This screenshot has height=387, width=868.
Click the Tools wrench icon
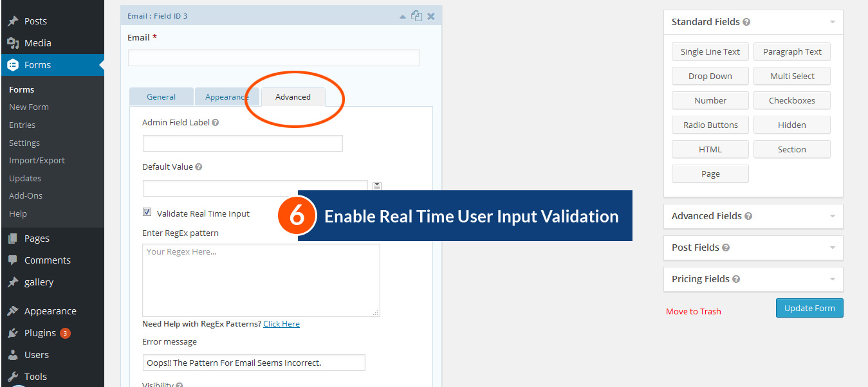pos(12,377)
